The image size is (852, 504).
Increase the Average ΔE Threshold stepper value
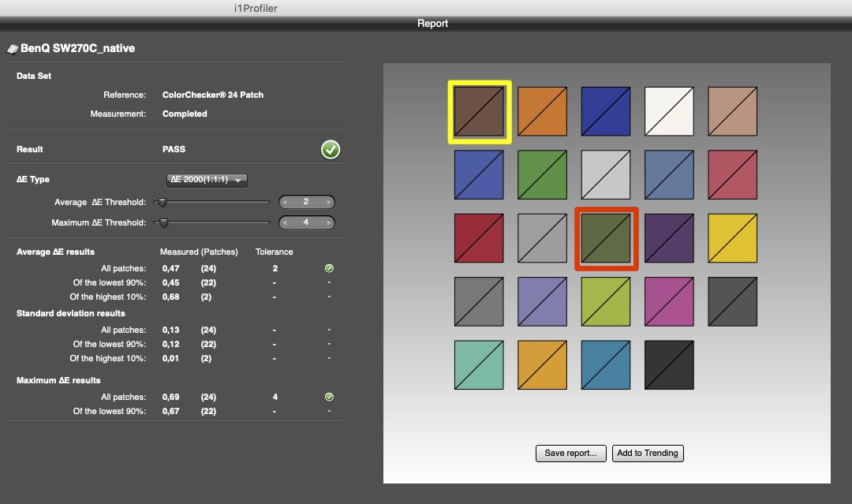(327, 203)
